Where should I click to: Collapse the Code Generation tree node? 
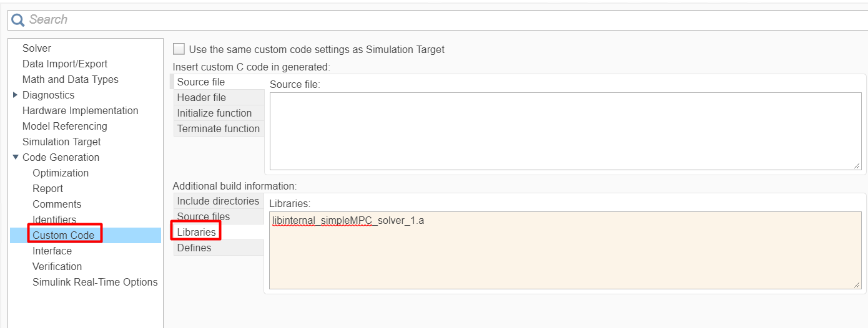pyautogui.click(x=16, y=157)
